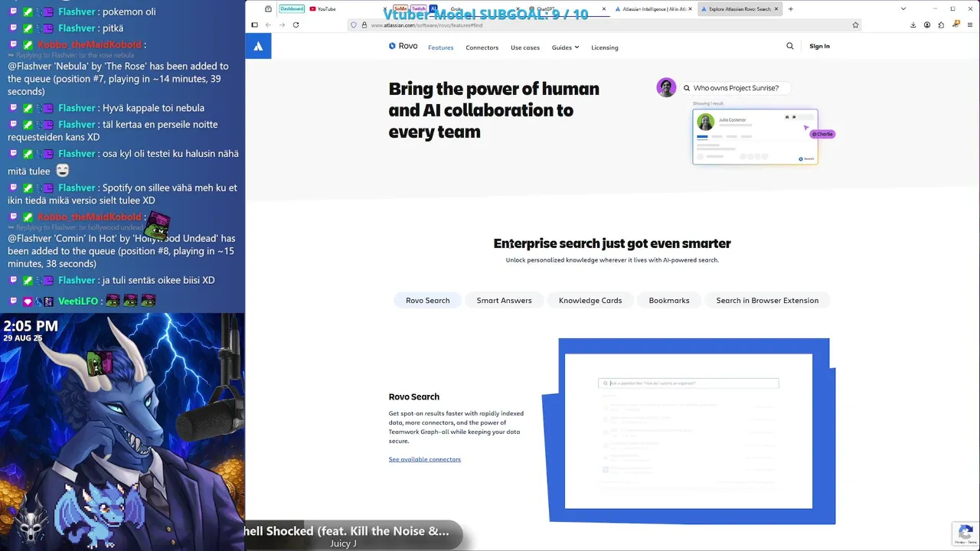Select the Bookmarks tab pill

pyautogui.click(x=669, y=300)
